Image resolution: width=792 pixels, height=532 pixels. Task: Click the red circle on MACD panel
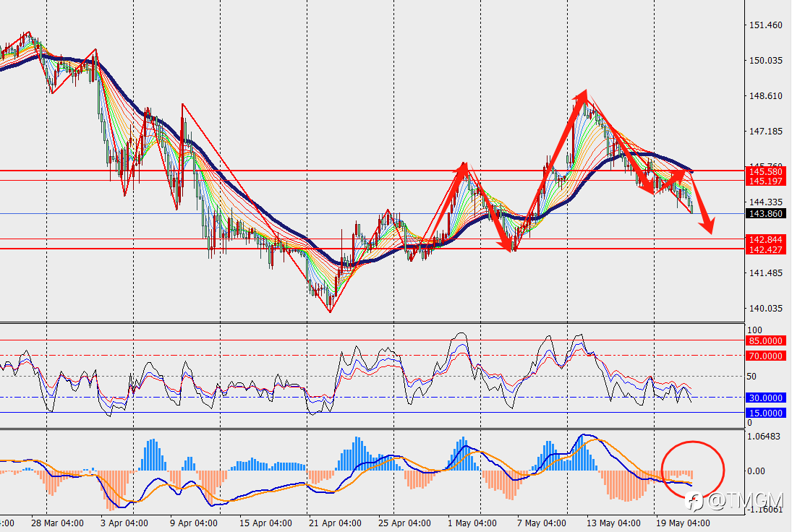pos(692,469)
